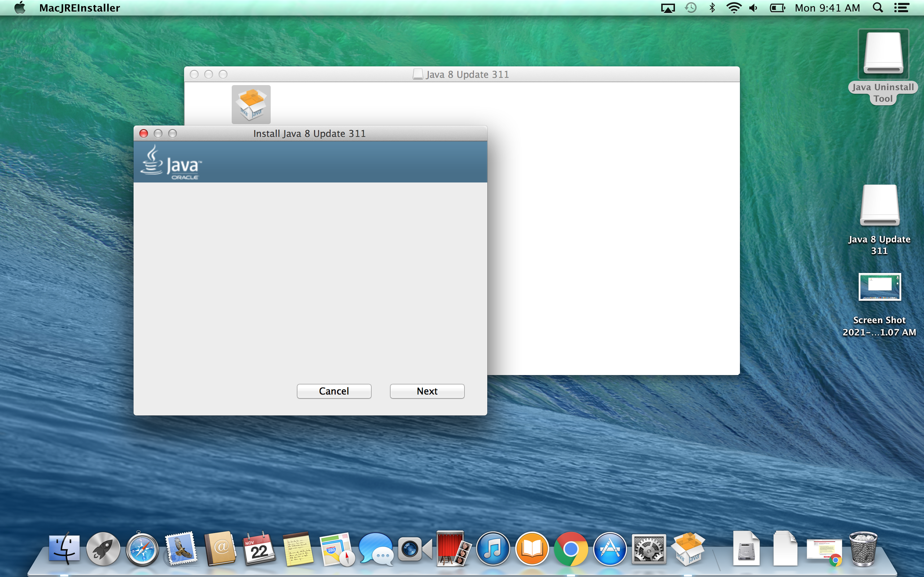Open Wi-Fi status menu
Image resolution: width=924 pixels, height=577 pixels.
click(733, 8)
